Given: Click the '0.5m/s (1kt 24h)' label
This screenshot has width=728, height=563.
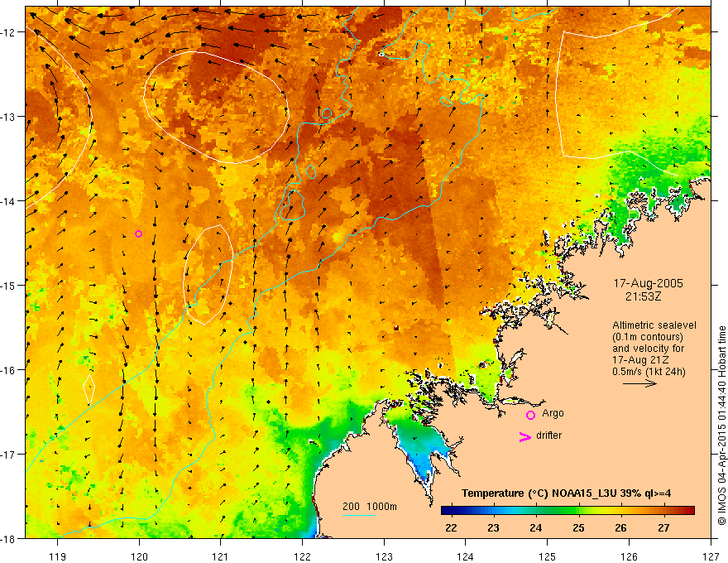Looking at the screenshot, I should point(649,372).
